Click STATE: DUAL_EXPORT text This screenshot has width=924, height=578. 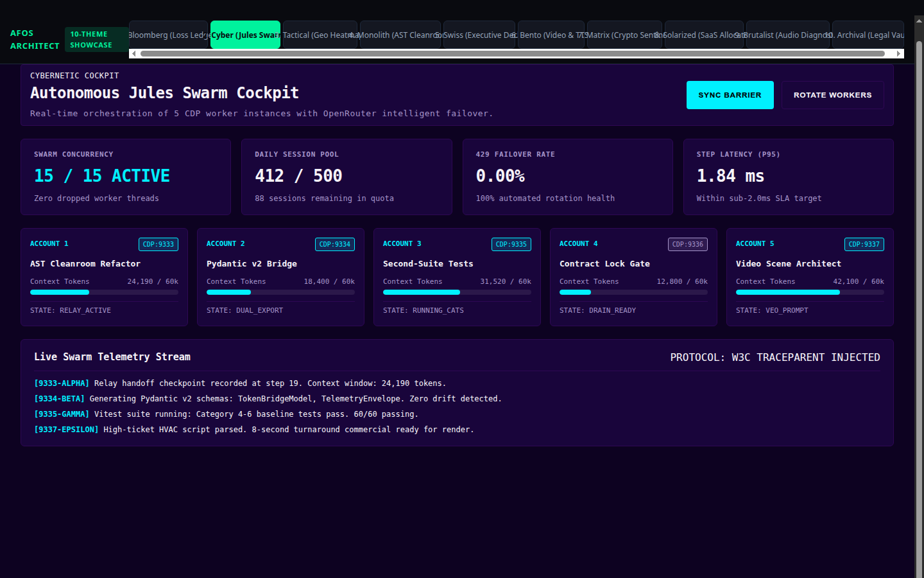pos(244,310)
